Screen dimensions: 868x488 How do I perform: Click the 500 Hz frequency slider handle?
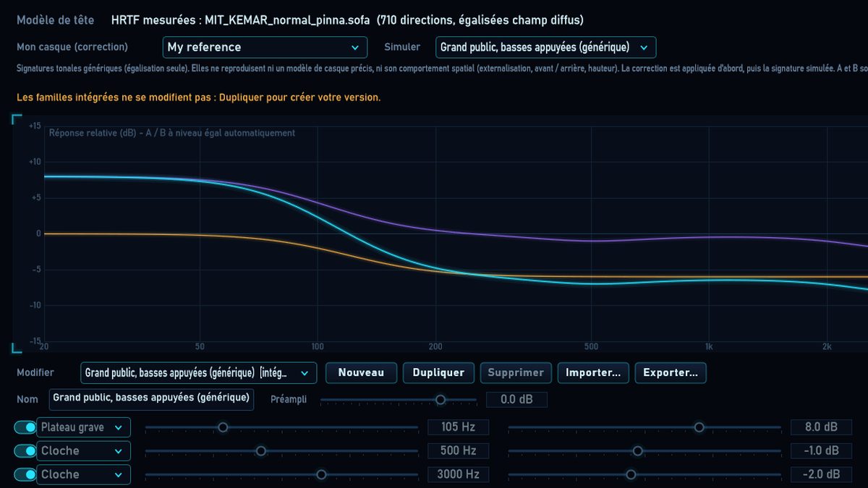261,451
